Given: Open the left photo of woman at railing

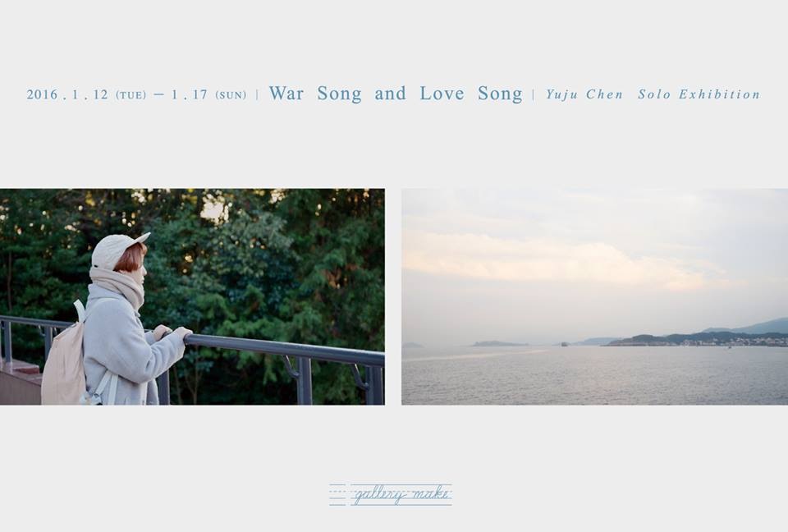Looking at the screenshot, I should [x=192, y=296].
